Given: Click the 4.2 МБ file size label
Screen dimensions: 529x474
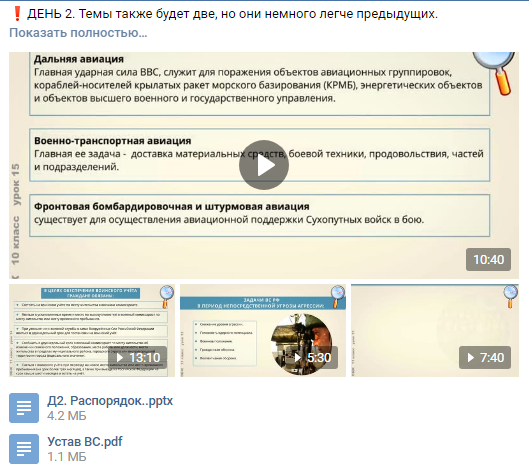Looking at the screenshot, I should [x=66, y=416].
